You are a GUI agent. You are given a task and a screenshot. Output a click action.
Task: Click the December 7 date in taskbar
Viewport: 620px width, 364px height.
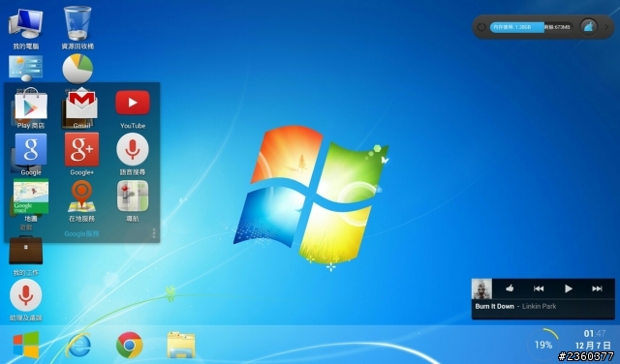(593, 346)
